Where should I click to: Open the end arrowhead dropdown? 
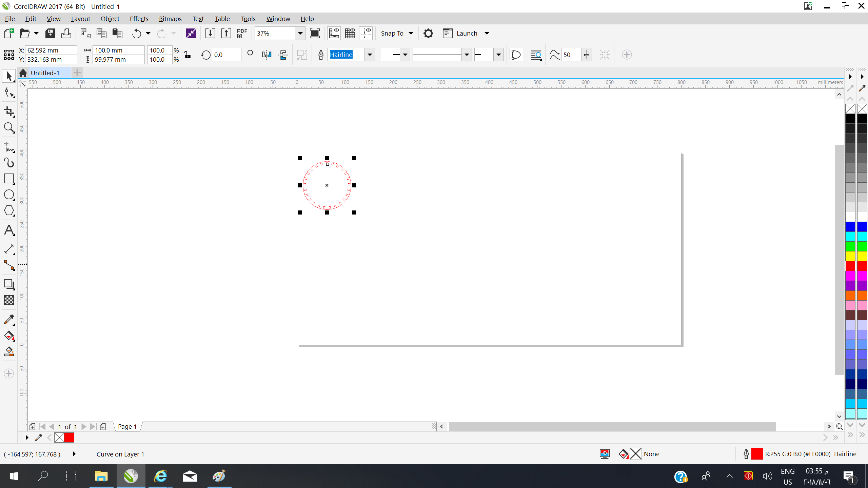click(x=498, y=55)
